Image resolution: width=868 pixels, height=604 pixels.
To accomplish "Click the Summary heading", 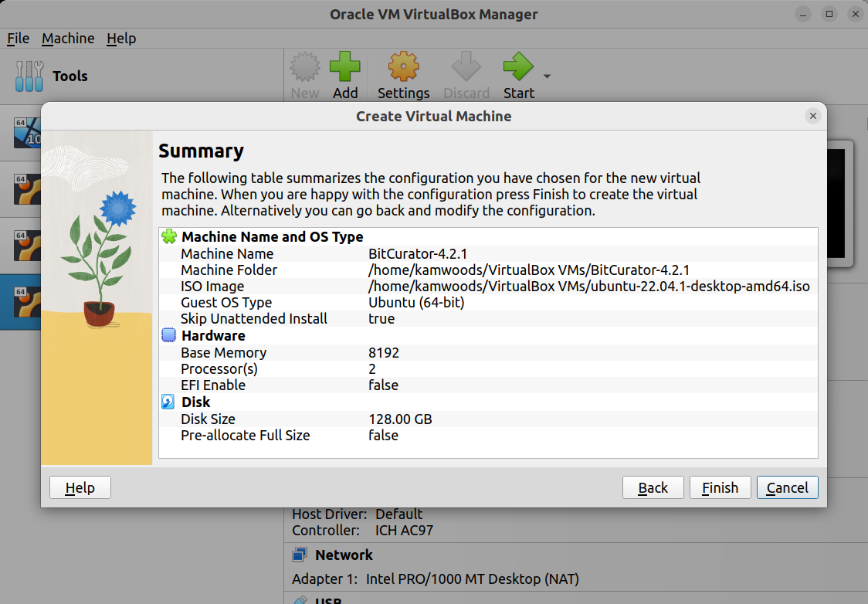I will tap(201, 151).
